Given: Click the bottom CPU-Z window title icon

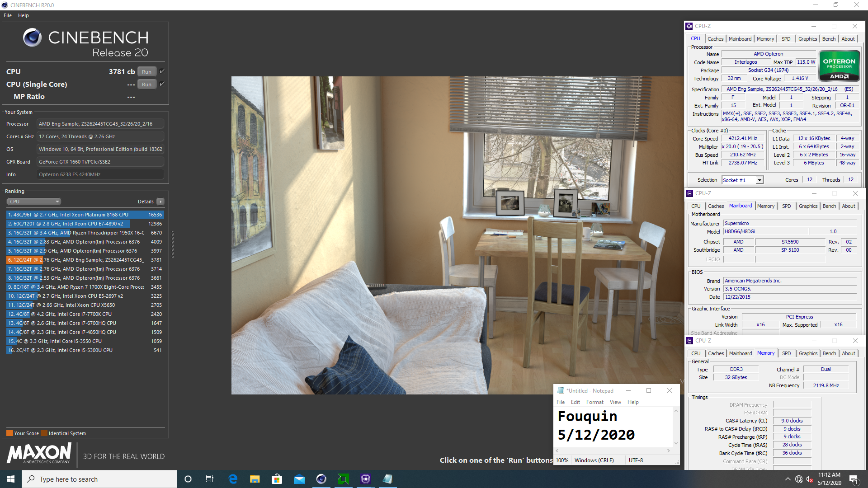Looking at the screenshot, I should 689,341.
